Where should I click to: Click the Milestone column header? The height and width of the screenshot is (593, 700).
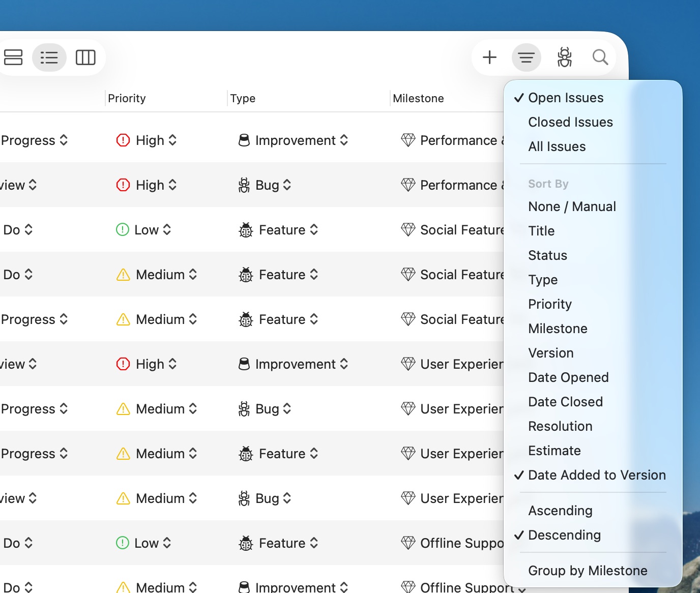(418, 98)
